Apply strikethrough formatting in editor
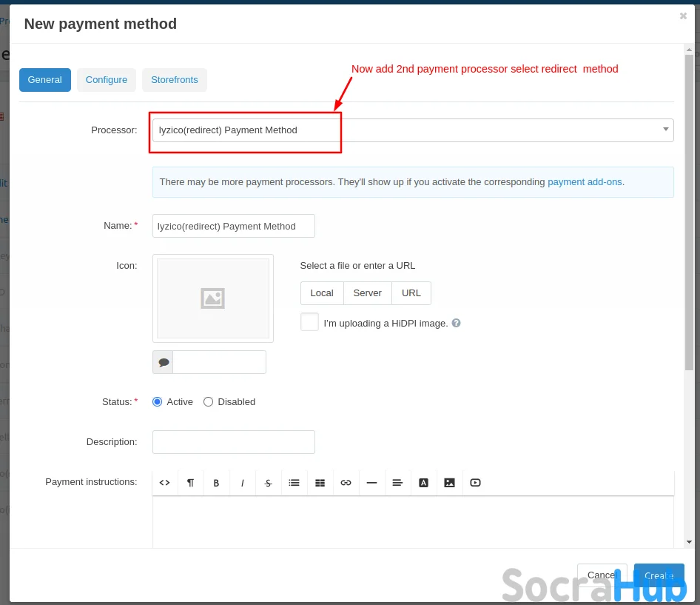Image resolution: width=700 pixels, height=605 pixels. 269,483
